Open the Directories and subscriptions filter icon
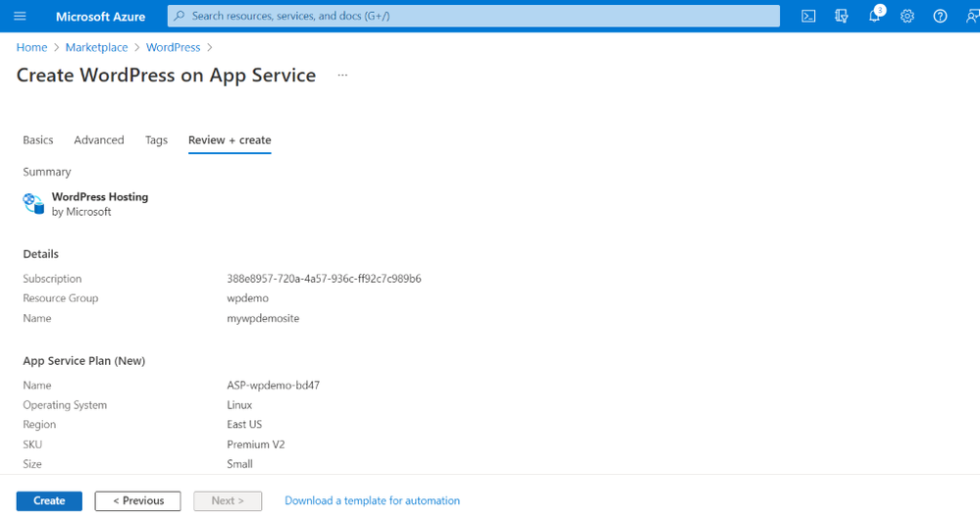Screen dimensions: 980x521 pyautogui.click(x=842, y=17)
